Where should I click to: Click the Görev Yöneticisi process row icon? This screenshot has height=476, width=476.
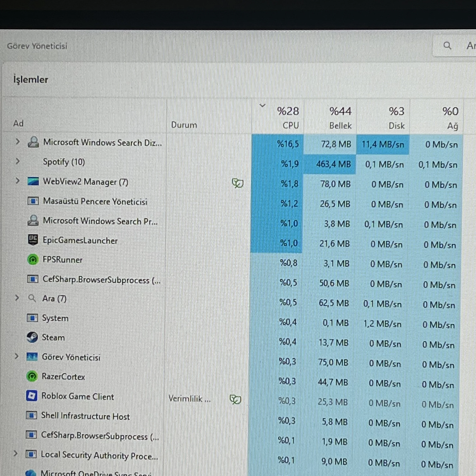tap(32, 357)
